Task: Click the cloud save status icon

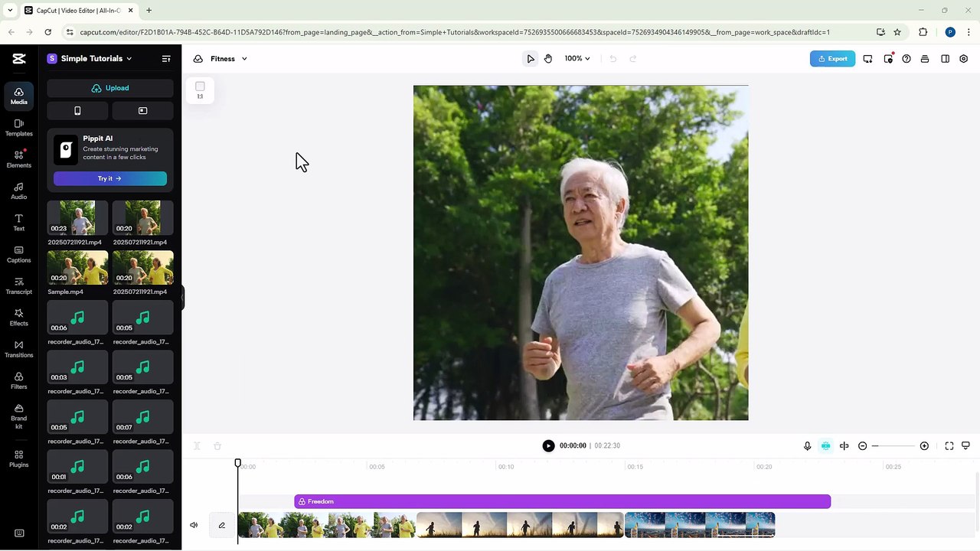Action: 198,58
